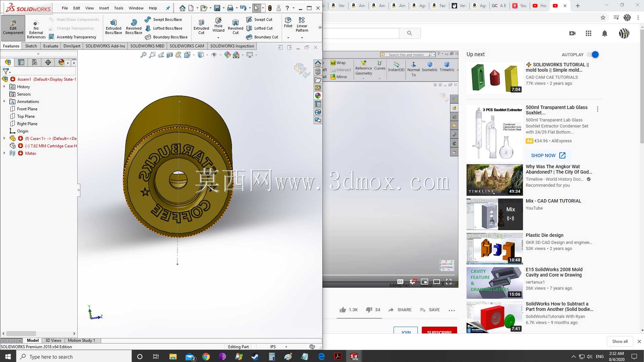Open the PropertyManager tab in left panel

click(21, 62)
